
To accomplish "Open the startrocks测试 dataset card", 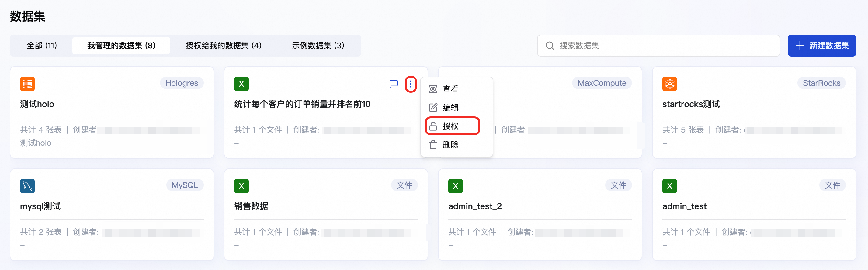I will [691, 104].
